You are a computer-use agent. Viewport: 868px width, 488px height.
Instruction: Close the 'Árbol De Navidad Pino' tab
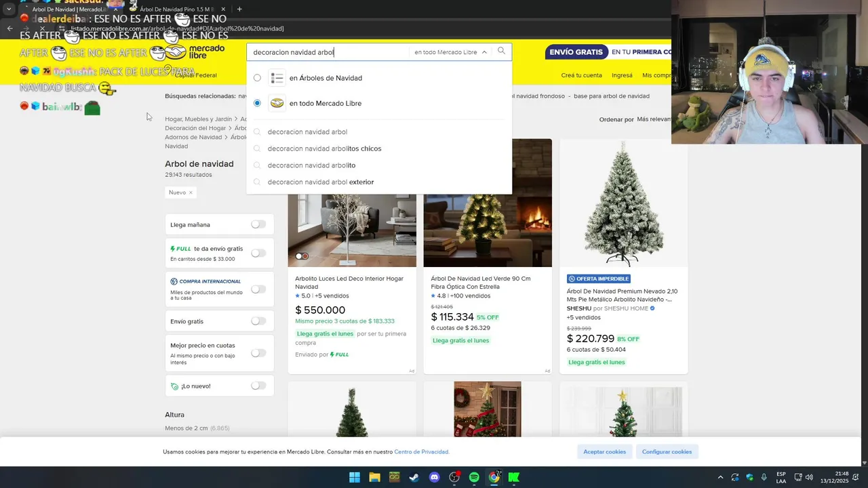click(x=223, y=9)
